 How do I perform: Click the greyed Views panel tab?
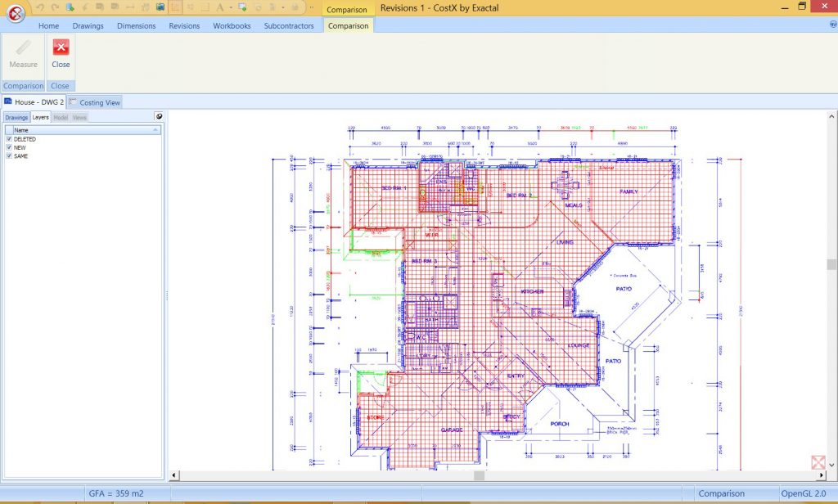(79, 118)
